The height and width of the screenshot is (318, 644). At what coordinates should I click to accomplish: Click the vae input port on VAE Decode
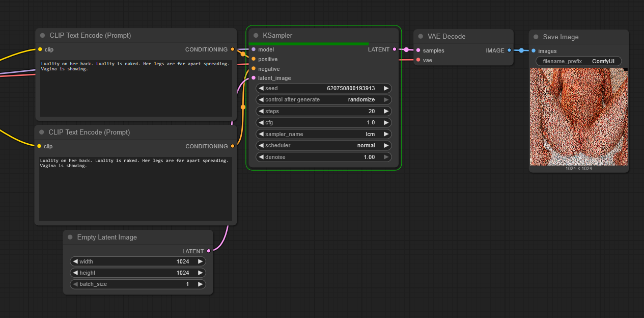click(x=418, y=60)
